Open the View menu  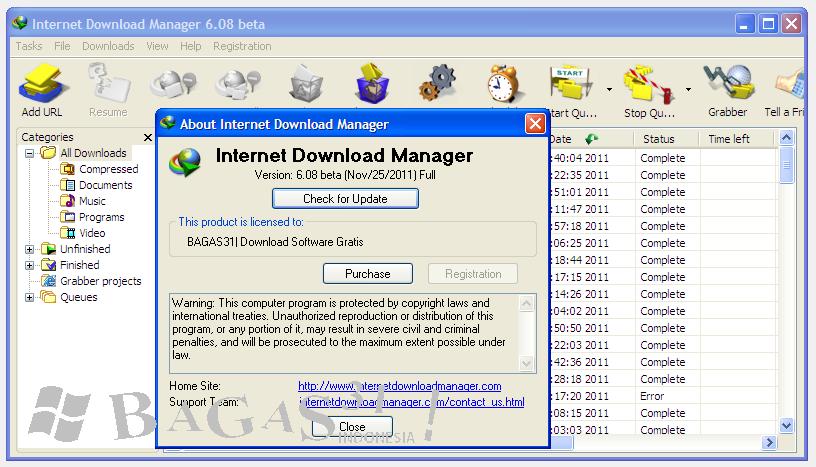(x=157, y=46)
